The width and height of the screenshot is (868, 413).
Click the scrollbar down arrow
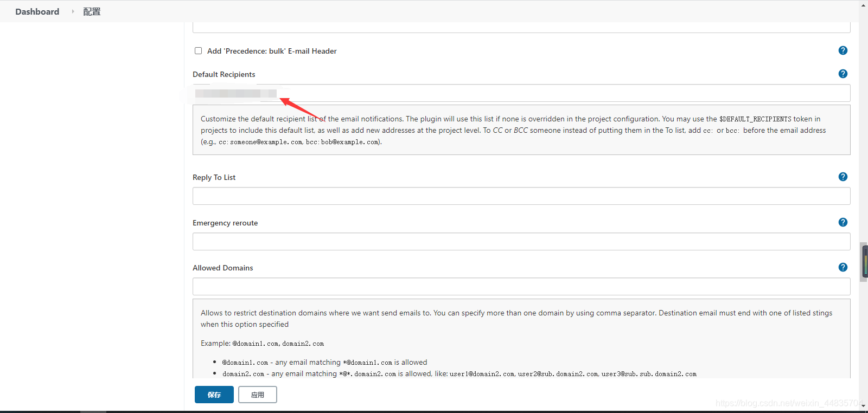pos(864,405)
